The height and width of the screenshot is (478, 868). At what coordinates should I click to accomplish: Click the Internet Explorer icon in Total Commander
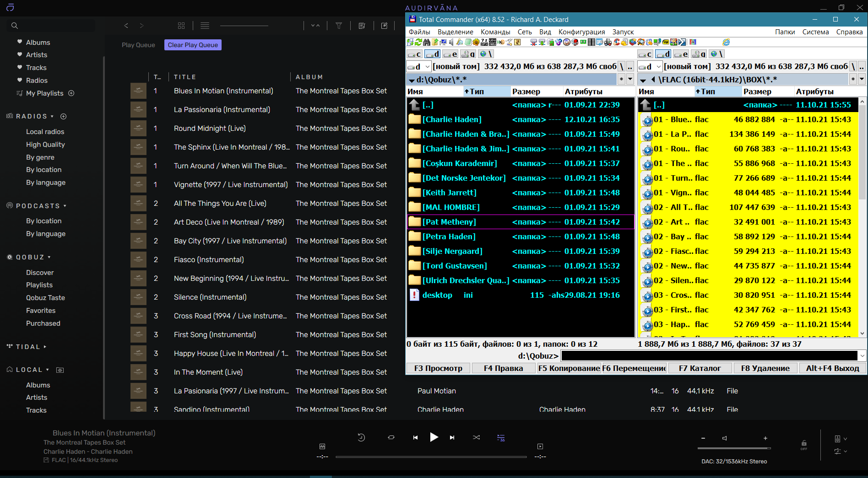726,42
